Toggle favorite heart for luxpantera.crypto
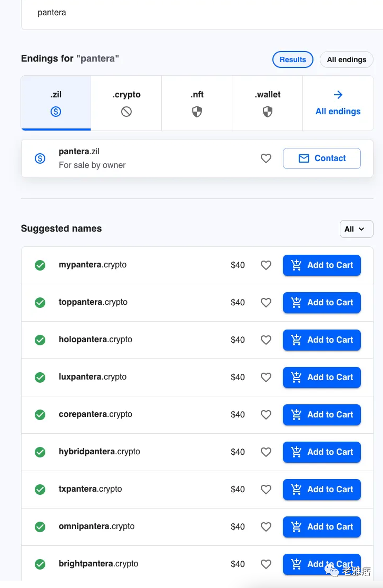This screenshot has height=588, width=383. coord(266,377)
